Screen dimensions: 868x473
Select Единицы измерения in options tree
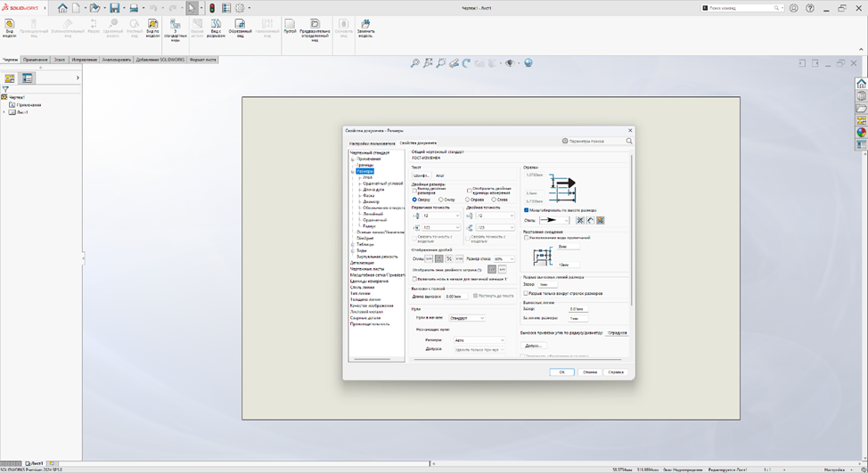pyautogui.click(x=369, y=281)
